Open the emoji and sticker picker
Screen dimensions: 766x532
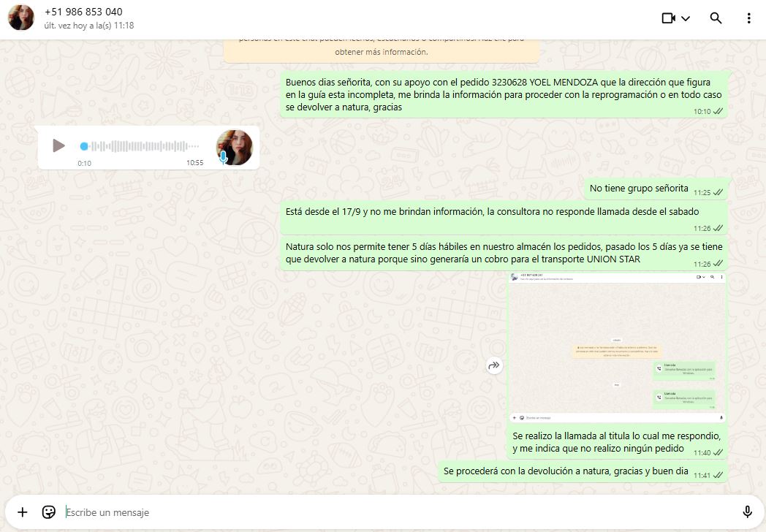(x=49, y=512)
